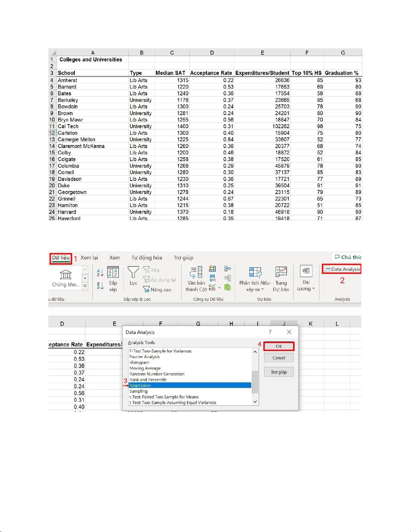Screen dimensions: 411x532
Task: Open the Xem lại ribbon tab
Action: coord(89,258)
